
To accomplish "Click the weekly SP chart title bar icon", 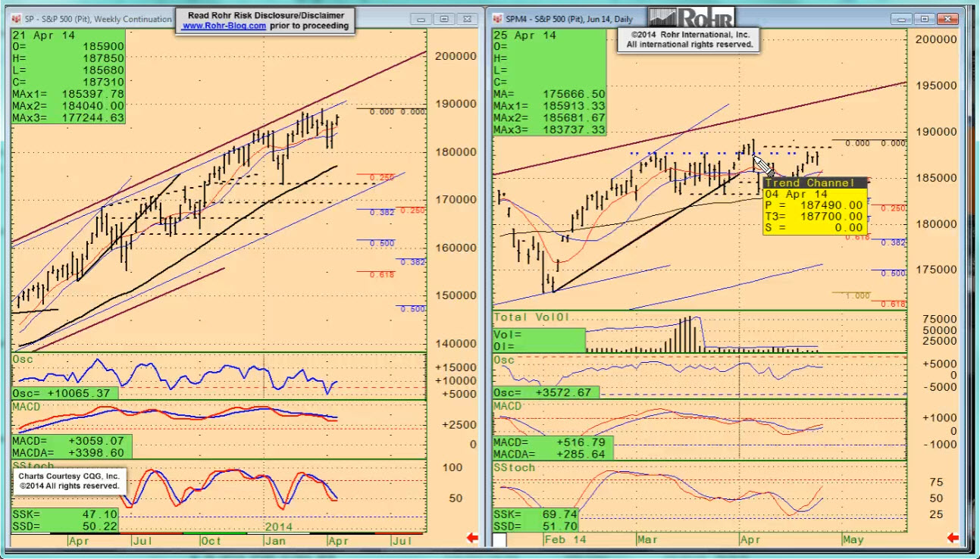I will (x=16, y=19).
